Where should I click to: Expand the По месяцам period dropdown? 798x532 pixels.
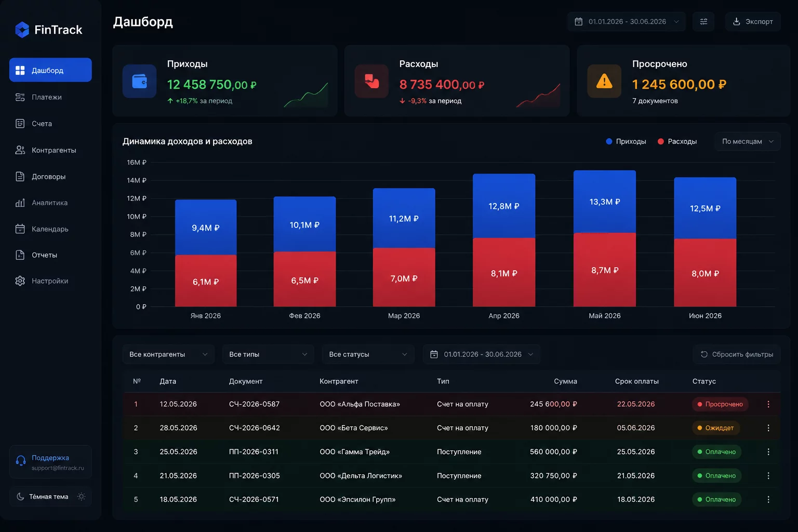[x=748, y=141]
